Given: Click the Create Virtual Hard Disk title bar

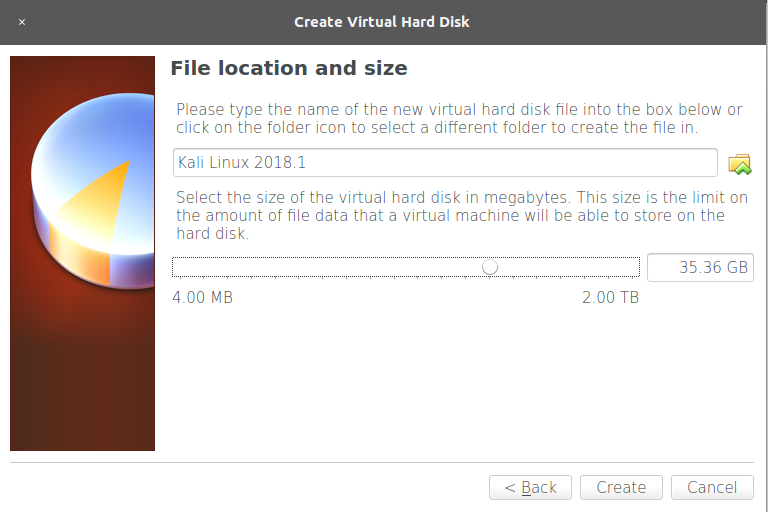Looking at the screenshot, I should click(x=382, y=22).
